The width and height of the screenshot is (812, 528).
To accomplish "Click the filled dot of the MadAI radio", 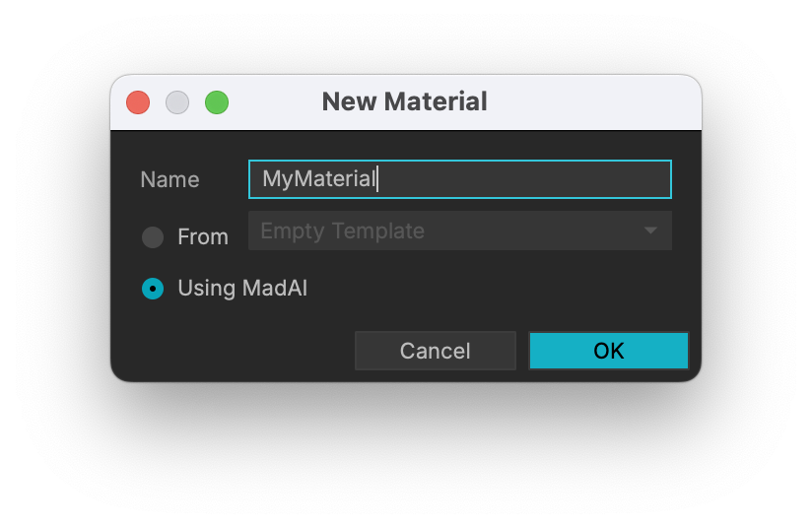I will pyautogui.click(x=153, y=289).
